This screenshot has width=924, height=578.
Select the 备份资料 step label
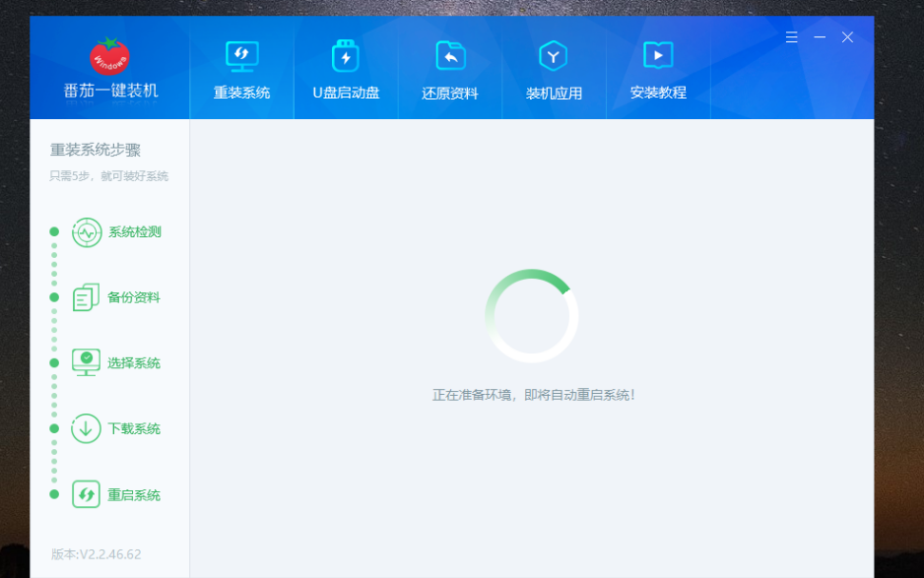coord(134,297)
